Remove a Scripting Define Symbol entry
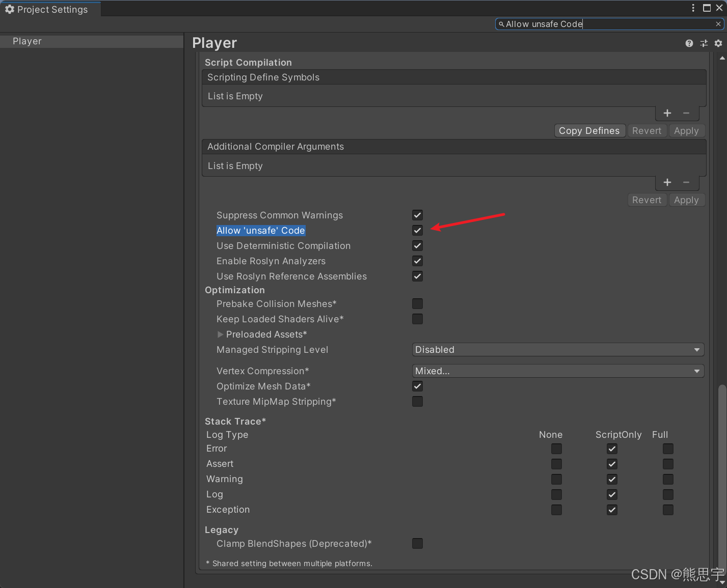Image resolution: width=727 pixels, height=588 pixels. click(686, 113)
